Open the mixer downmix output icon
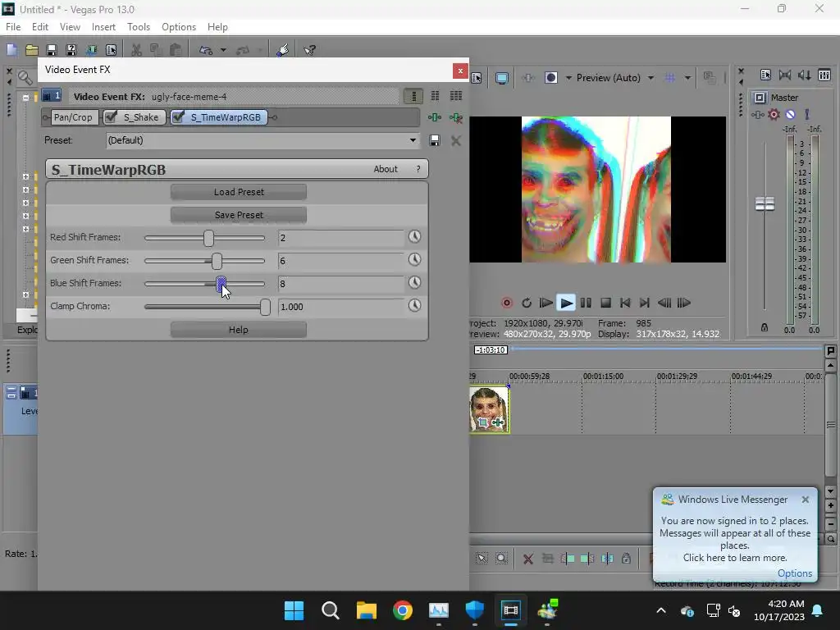Image resolution: width=840 pixels, height=630 pixels. pos(785,75)
